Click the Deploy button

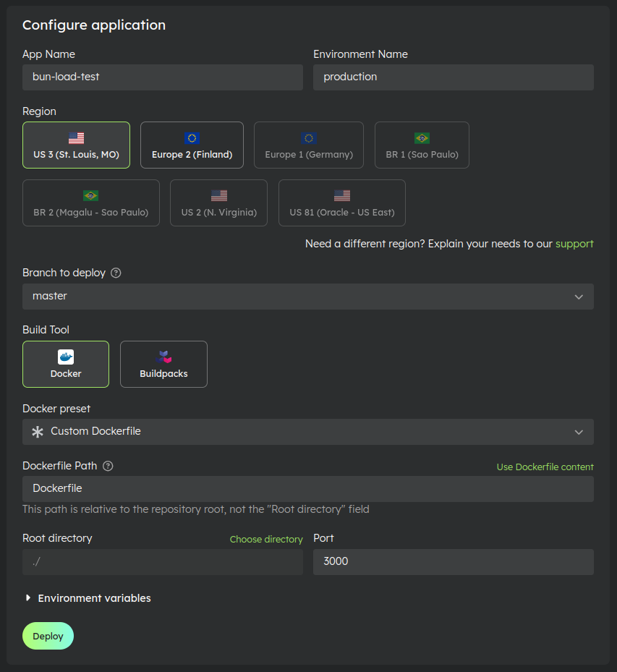point(48,636)
